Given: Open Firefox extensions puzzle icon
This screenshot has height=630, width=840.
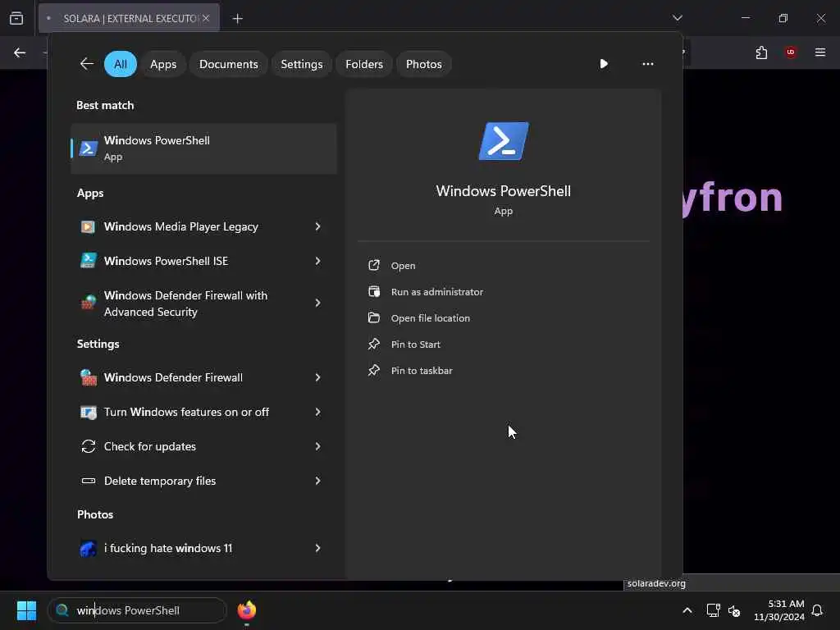Looking at the screenshot, I should coord(762,52).
